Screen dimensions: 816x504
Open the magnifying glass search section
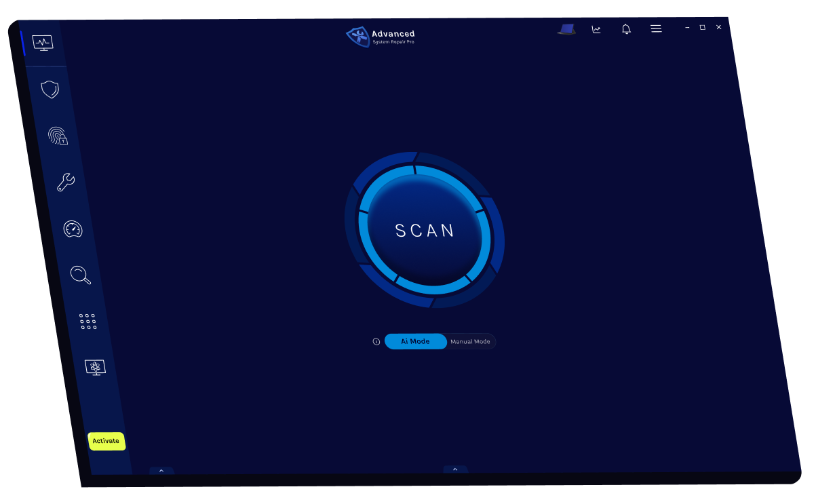[80, 275]
